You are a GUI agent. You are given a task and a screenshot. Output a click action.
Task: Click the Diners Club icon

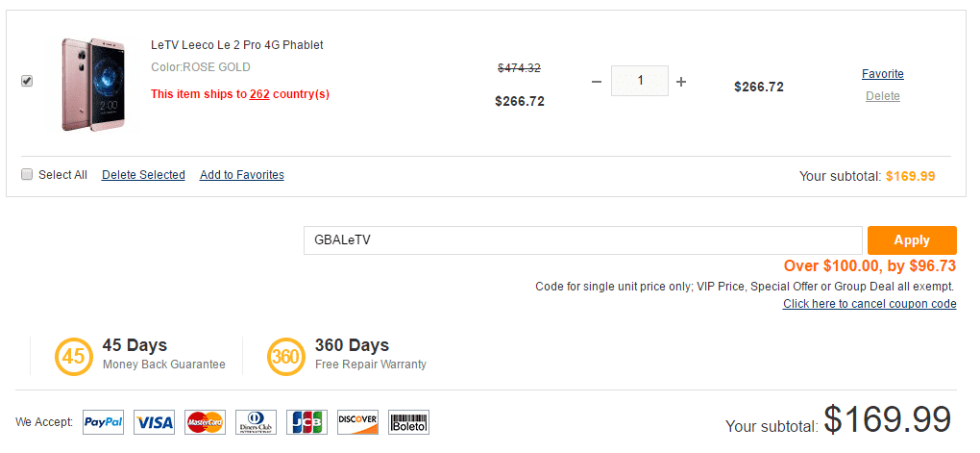point(256,421)
